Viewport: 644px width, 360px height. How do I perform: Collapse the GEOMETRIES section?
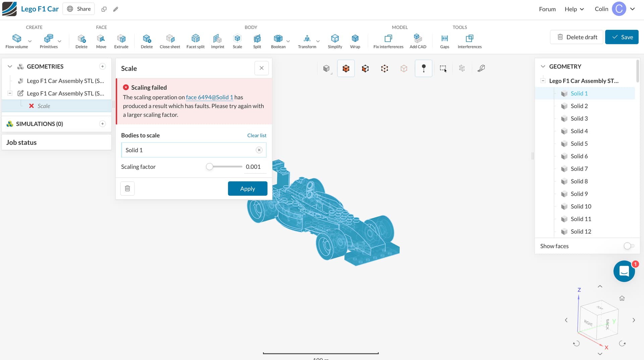tap(10, 66)
